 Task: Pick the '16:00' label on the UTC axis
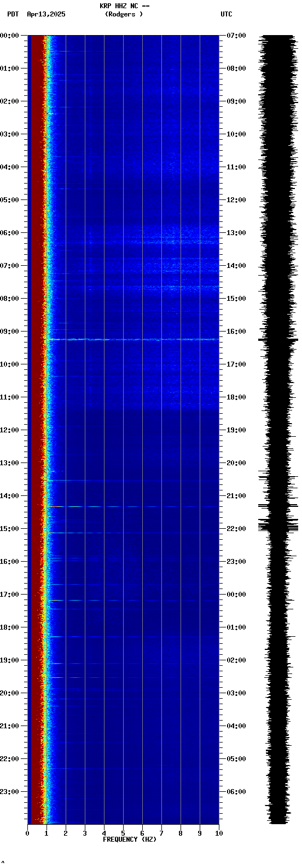click(x=236, y=332)
